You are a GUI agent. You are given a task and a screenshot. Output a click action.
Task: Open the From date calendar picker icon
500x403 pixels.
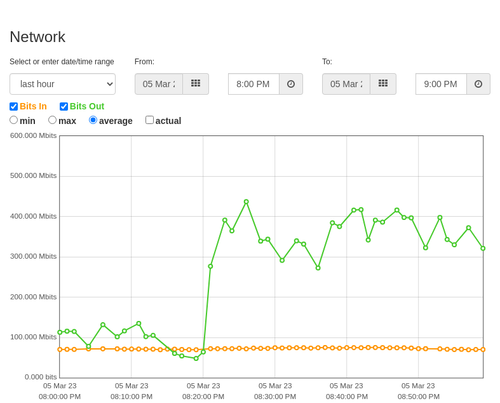coord(196,84)
